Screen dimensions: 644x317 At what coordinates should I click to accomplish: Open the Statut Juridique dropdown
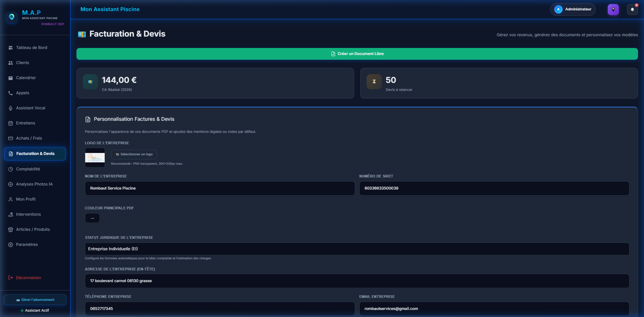[x=357, y=249]
